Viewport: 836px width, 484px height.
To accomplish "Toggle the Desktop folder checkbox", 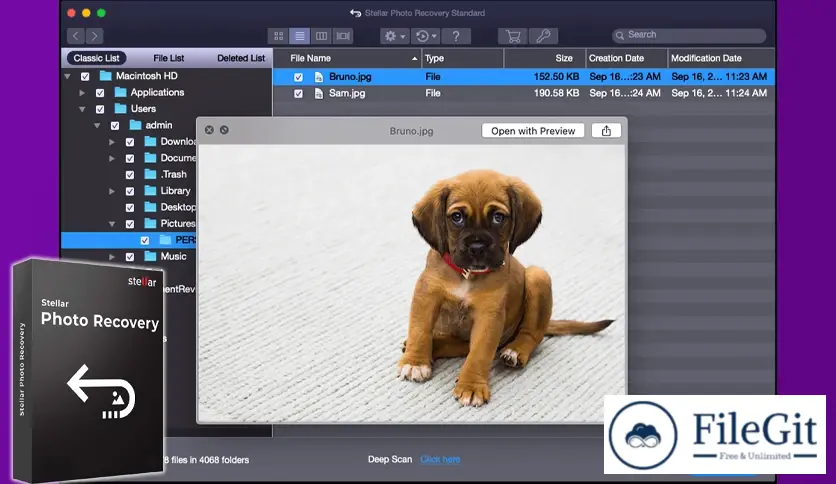I will pos(130,207).
